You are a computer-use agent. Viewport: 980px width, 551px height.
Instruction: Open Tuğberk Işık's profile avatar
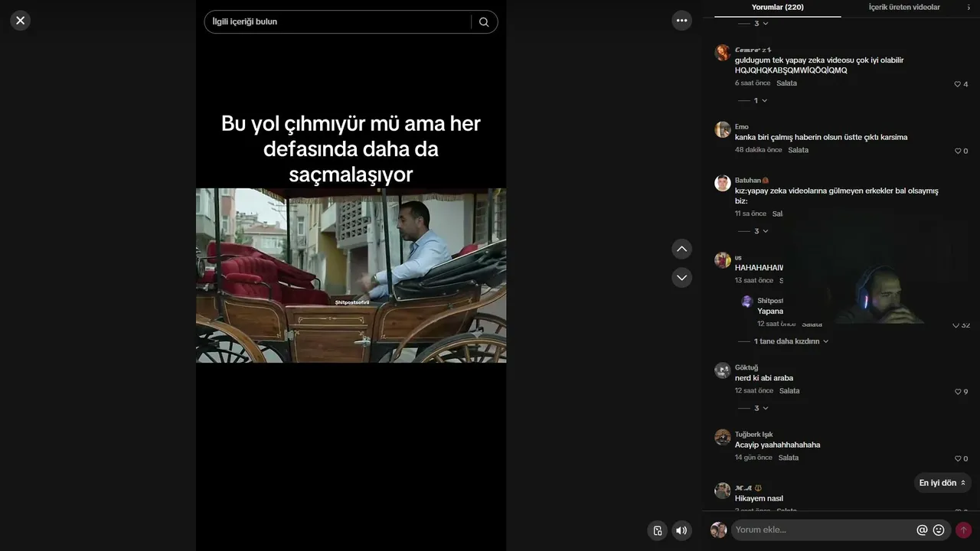tap(723, 437)
